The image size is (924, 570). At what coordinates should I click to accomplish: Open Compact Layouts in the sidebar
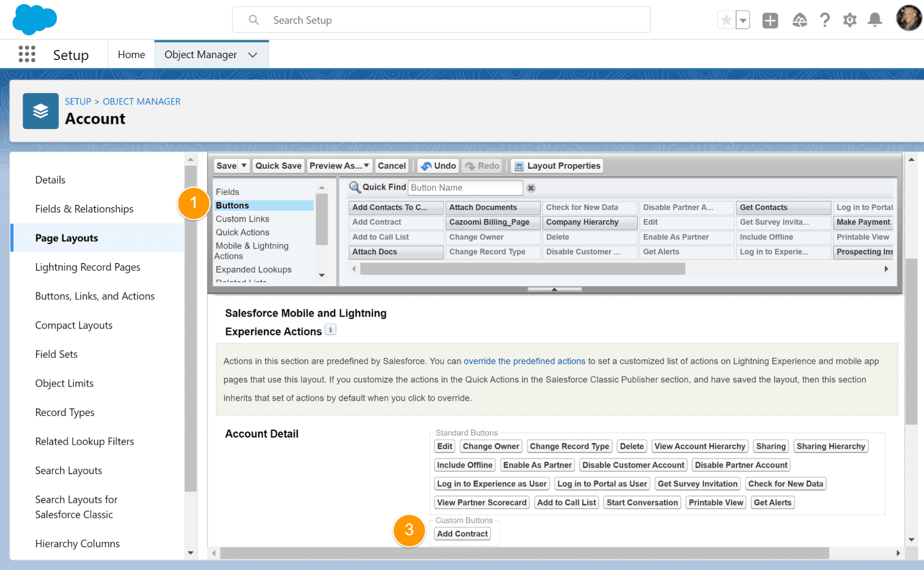(x=73, y=325)
